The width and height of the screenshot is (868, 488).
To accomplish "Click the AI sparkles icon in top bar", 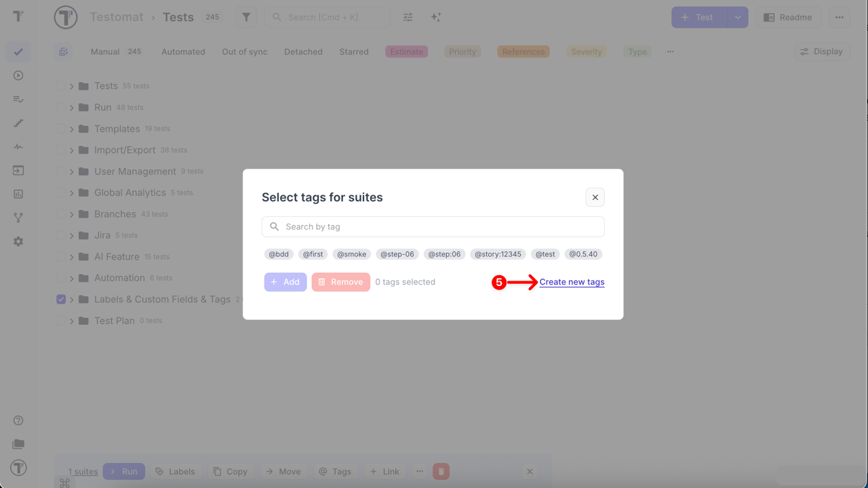I will 436,16.
